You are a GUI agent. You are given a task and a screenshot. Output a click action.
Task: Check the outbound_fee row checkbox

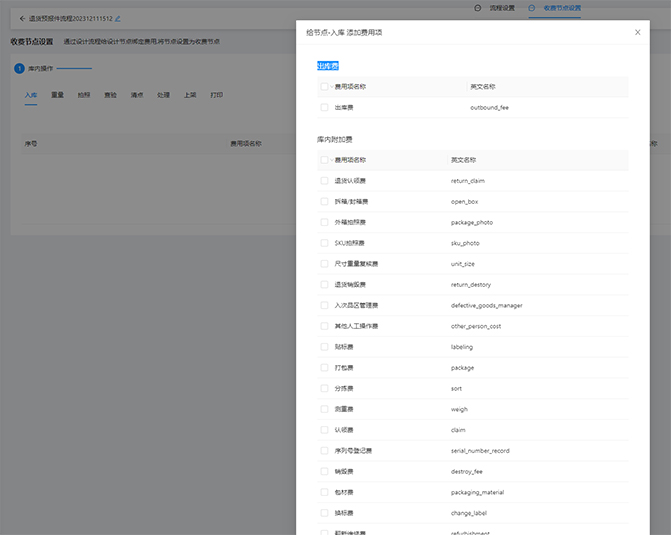[x=324, y=107]
